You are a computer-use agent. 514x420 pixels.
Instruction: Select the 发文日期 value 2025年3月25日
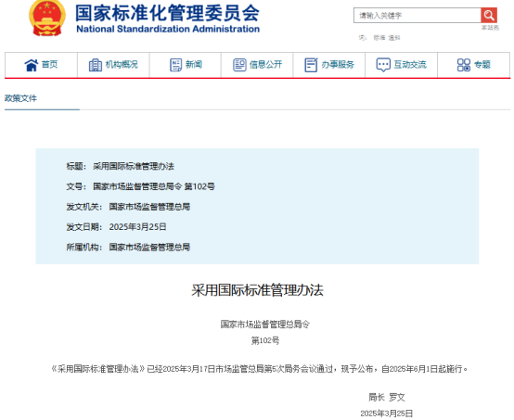pos(137,227)
